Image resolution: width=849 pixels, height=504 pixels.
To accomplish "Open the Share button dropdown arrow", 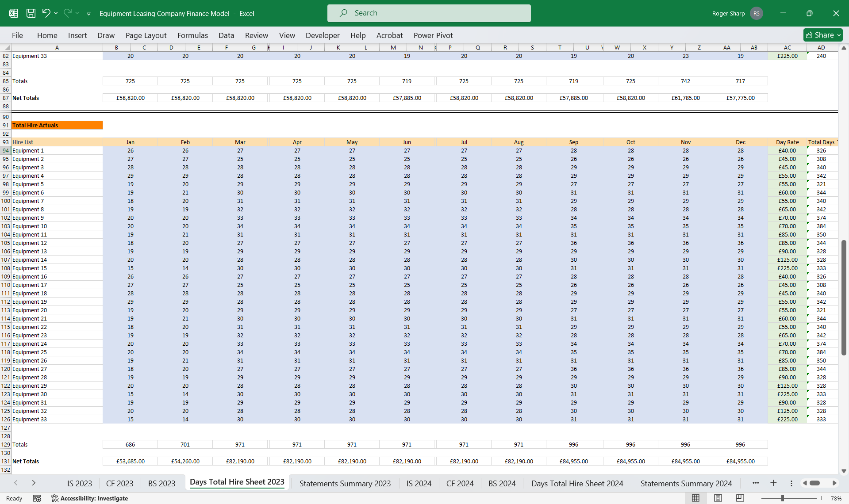I will click(838, 35).
